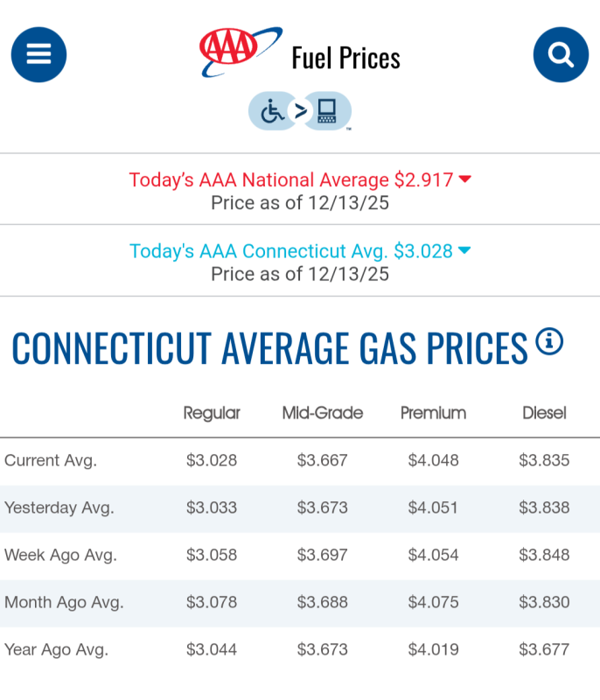Open the accessibility mode icon
The width and height of the screenshot is (600, 700).
click(300, 112)
